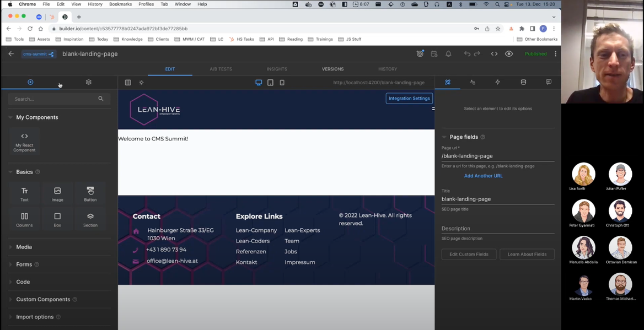Viewport: 644px width, 330px height.
Task: Switch to mobile preview mode
Action: 282,82
